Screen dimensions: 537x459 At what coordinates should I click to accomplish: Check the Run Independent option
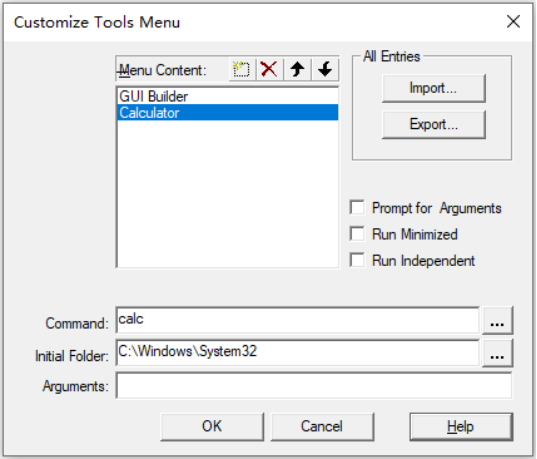coord(357,260)
